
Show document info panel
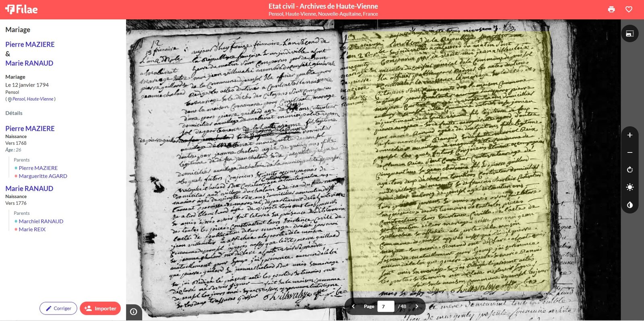tap(134, 311)
